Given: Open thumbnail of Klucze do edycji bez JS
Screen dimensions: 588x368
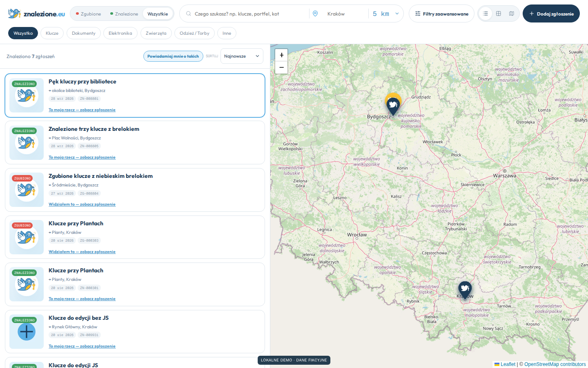Looking at the screenshot, I should pos(27,332).
